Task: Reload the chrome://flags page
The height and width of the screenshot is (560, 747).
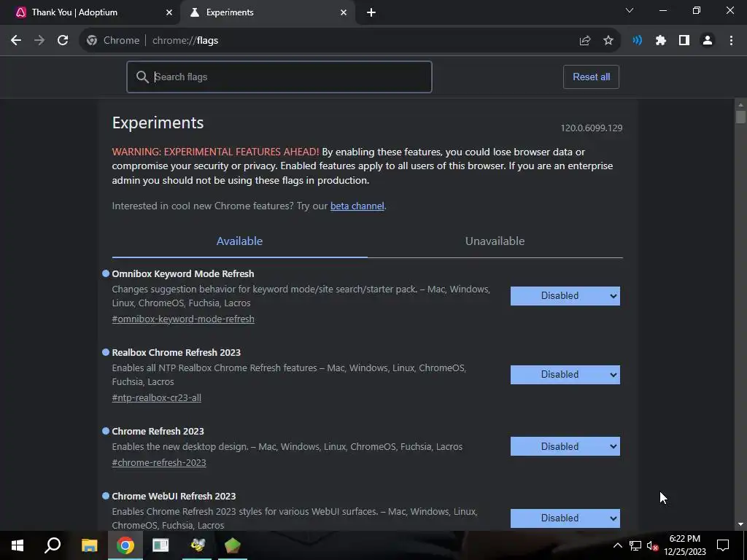Action: (63, 41)
